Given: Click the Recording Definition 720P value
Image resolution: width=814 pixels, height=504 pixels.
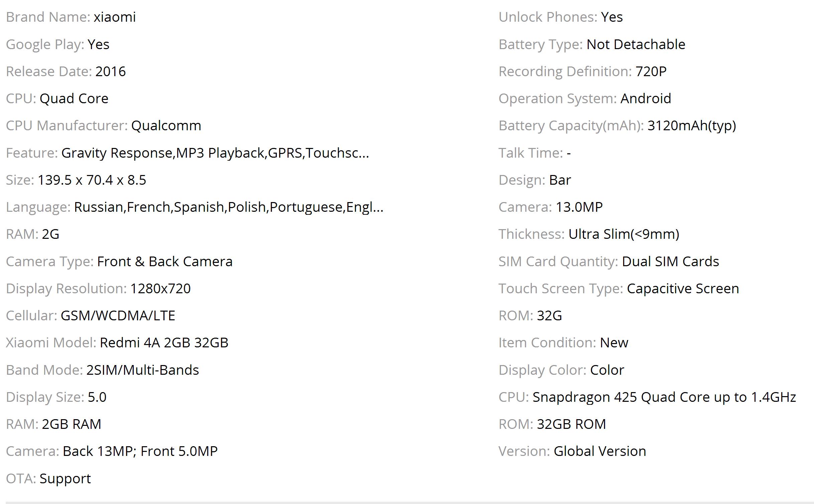Looking at the screenshot, I should (x=651, y=71).
